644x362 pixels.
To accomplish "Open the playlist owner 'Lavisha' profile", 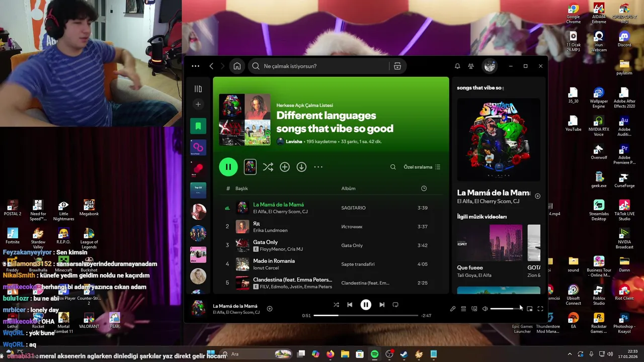I will [x=294, y=142].
